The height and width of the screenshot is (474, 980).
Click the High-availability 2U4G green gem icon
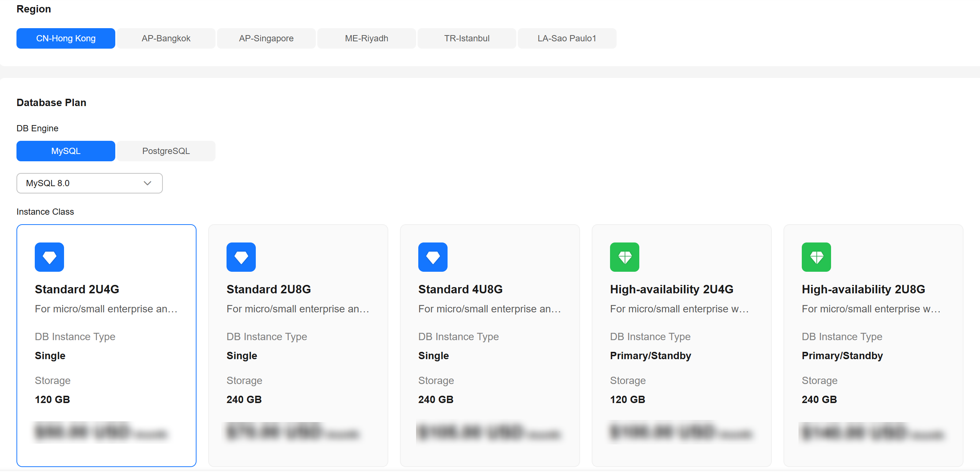(x=625, y=257)
